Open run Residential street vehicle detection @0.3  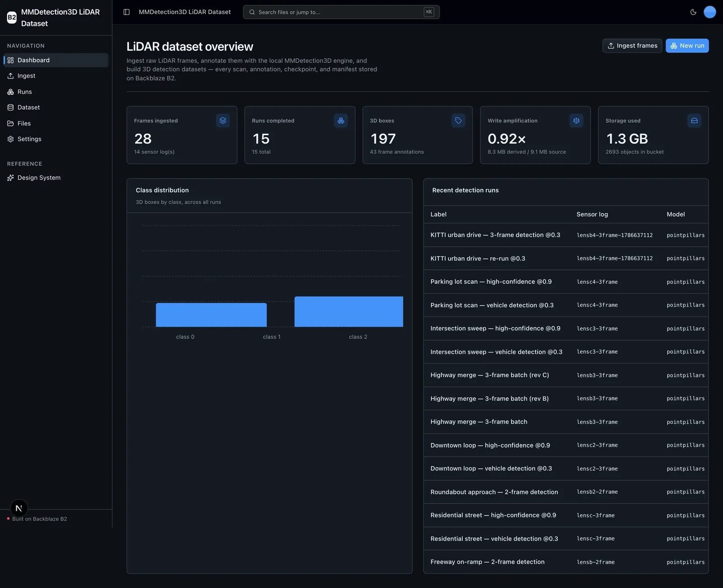coord(494,539)
